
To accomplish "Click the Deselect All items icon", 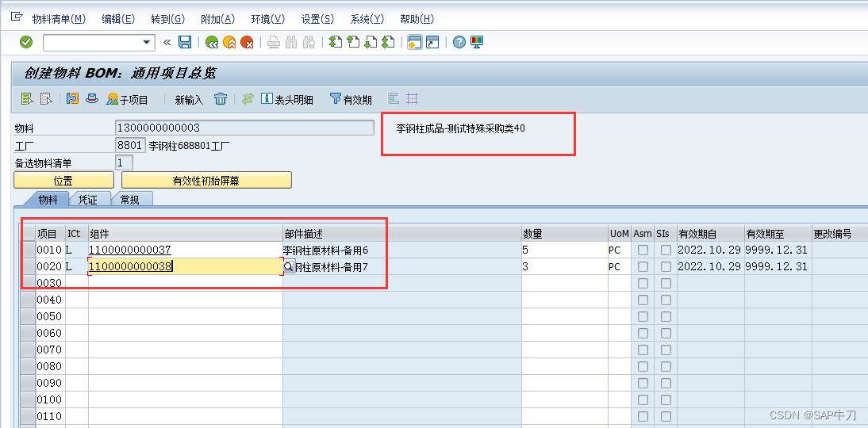I will coord(46,99).
